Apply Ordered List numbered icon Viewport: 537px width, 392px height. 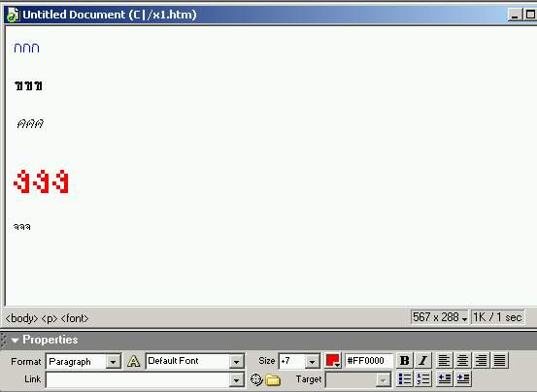pyautogui.click(x=423, y=379)
